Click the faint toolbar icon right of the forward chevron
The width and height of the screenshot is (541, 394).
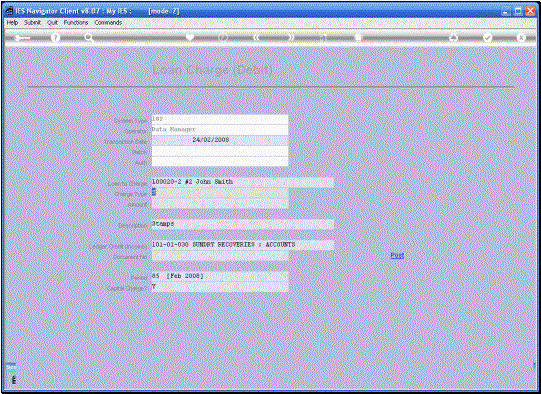[x=323, y=38]
